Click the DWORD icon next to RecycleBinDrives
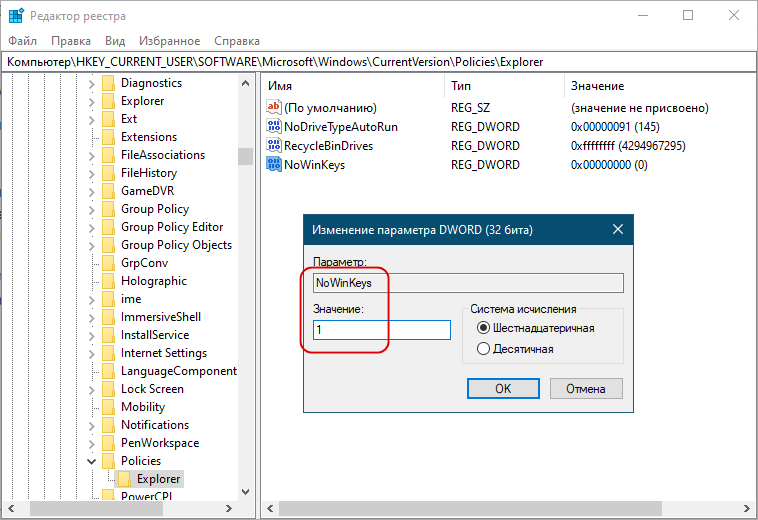 274,145
